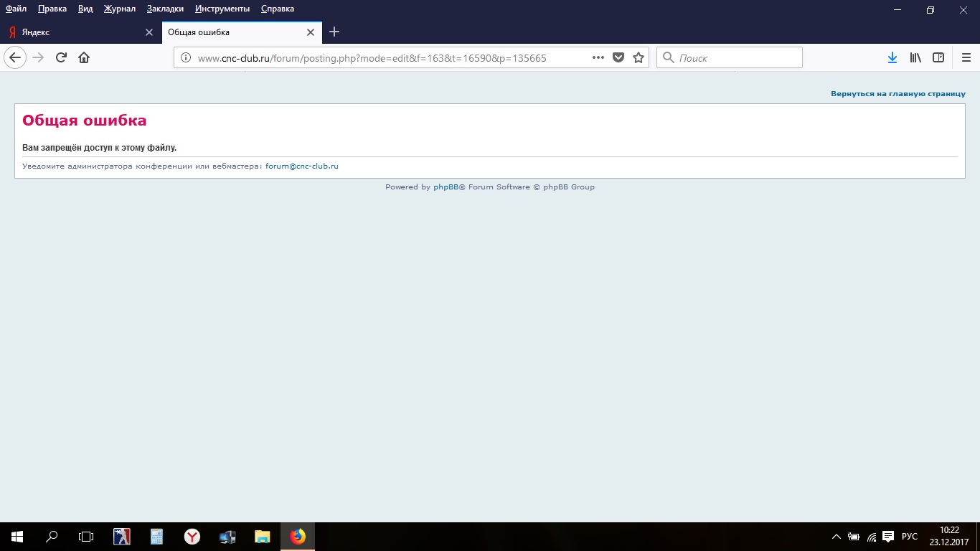The width and height of the screenshot is (980, 551).
Task: Show hidden system tray icons
Action: coord(836,537)
